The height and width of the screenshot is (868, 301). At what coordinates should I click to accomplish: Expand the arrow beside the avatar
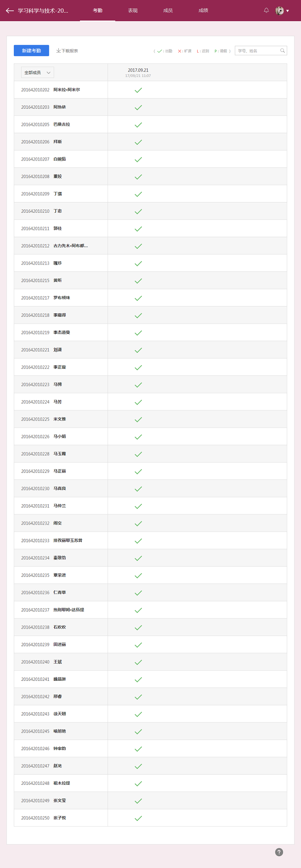288,11
